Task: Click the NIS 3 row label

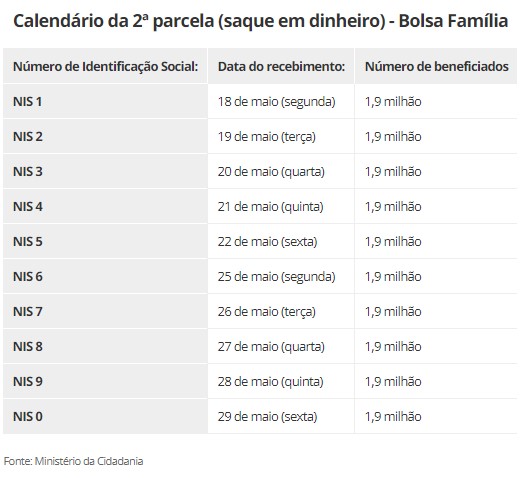Action: (28, 172)
